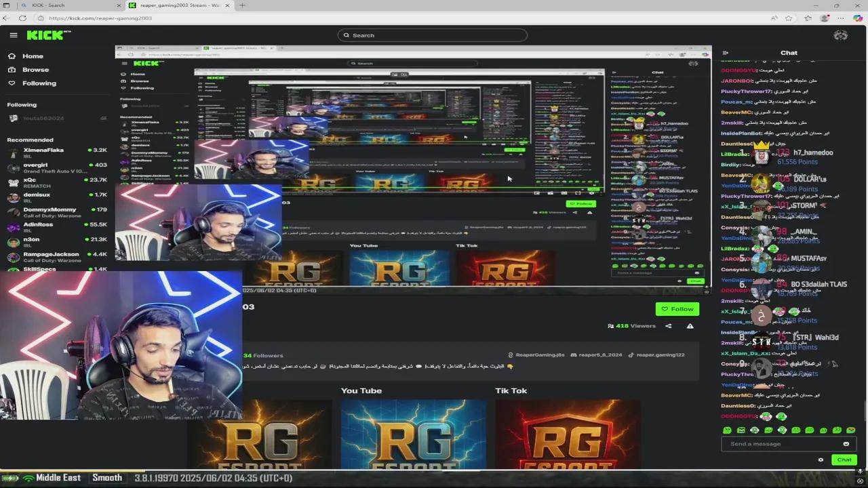Add page to favorites star

click(789, 18)
